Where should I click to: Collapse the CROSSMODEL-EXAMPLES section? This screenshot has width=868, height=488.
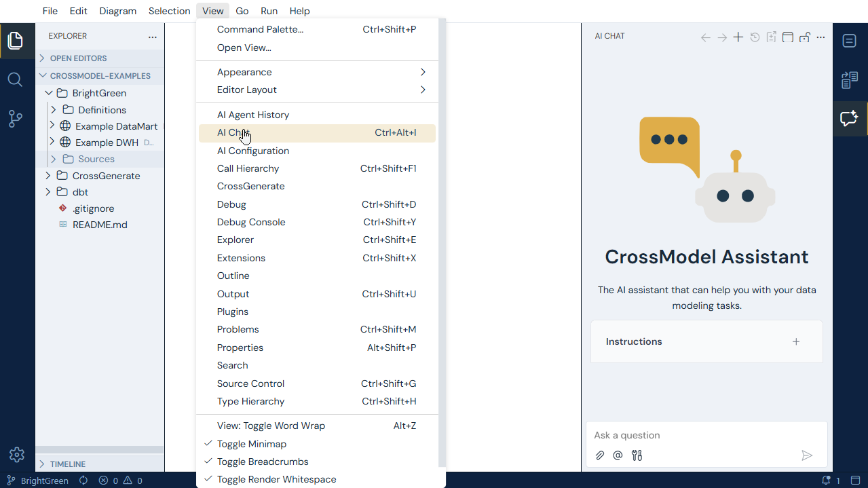pos(99,76)
